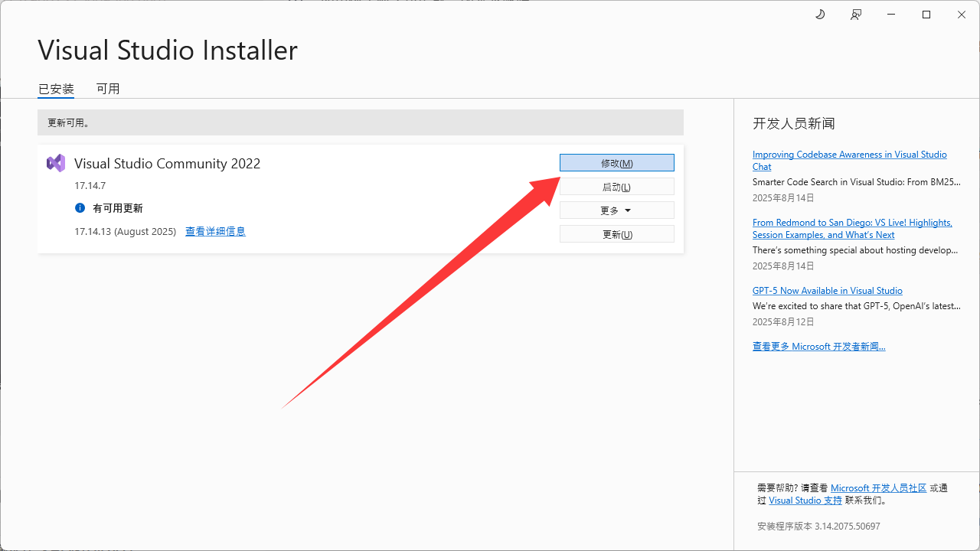The image size is (980, 551).
Task: Minimize the Visual Studio Installer window
Action: pyautogui.click(x=891, y=15)
